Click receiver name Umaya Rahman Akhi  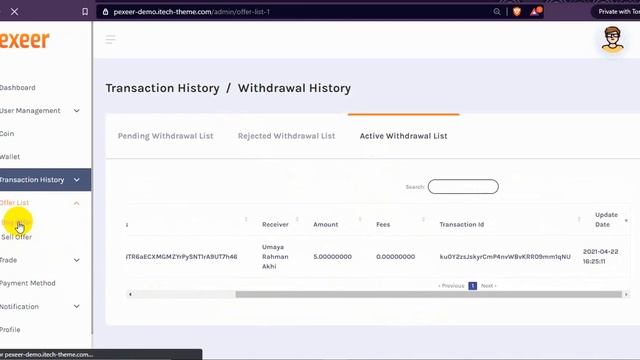coord(275,257)
